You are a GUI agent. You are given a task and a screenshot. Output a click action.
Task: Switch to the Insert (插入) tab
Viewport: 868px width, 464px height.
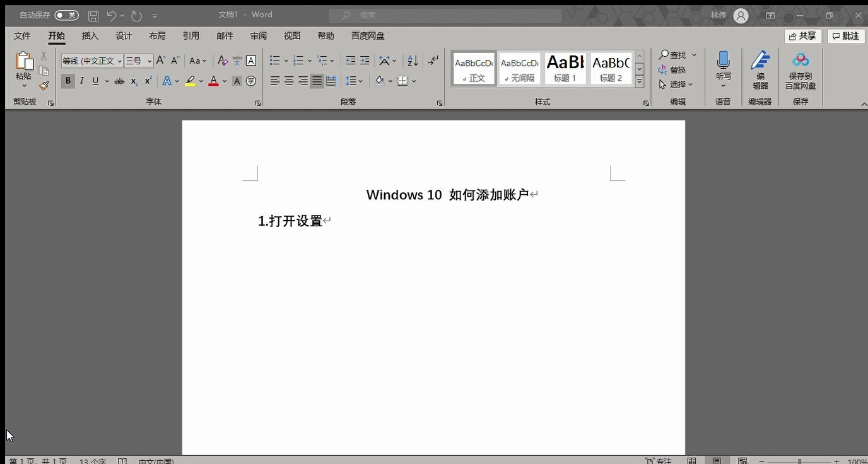pyautogui.click(x=90, y=36)
